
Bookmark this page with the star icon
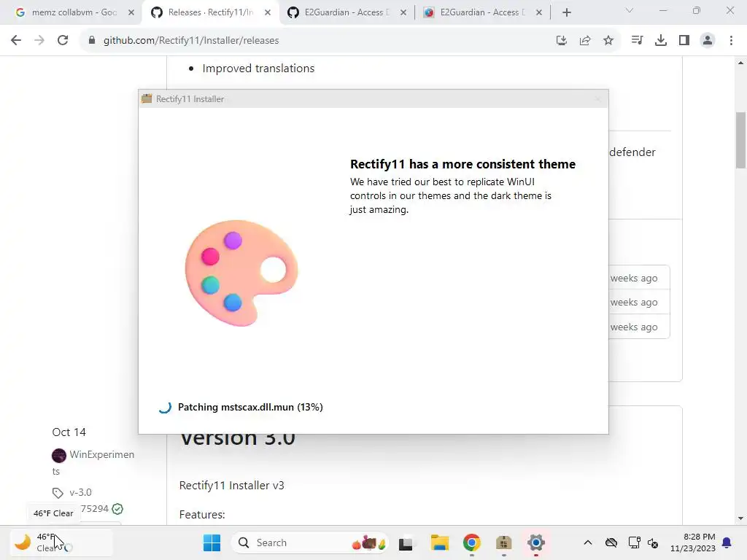point(608,41)
